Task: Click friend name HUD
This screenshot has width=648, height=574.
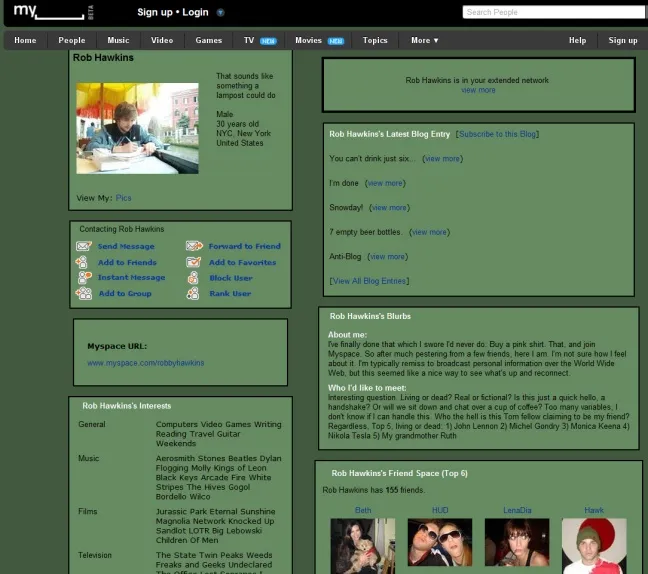Action: (x=440, y=510)
